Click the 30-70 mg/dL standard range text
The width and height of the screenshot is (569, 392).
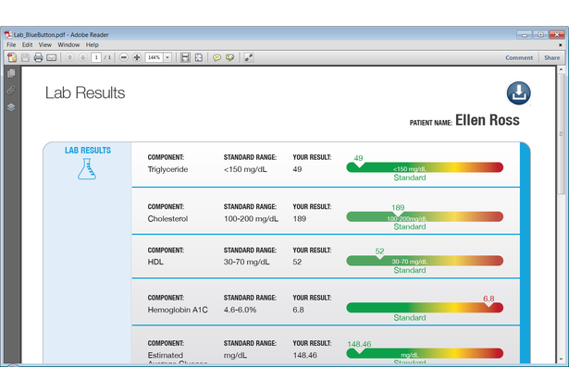[x=246, y=262]
